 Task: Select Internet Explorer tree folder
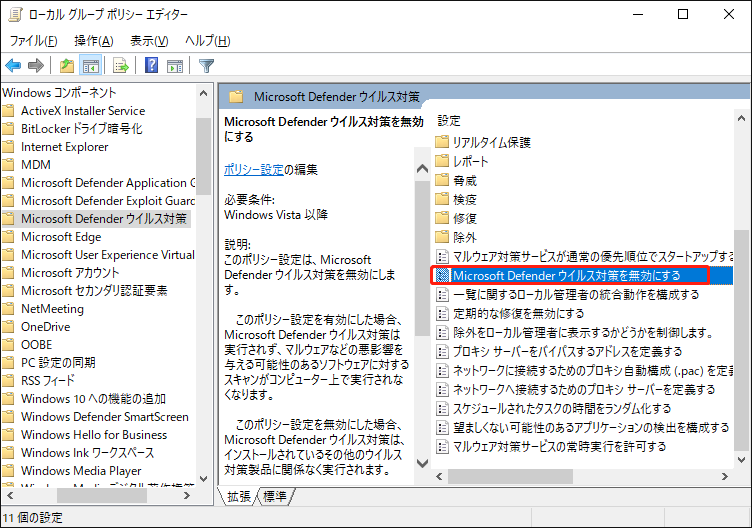tap(65, 147)
